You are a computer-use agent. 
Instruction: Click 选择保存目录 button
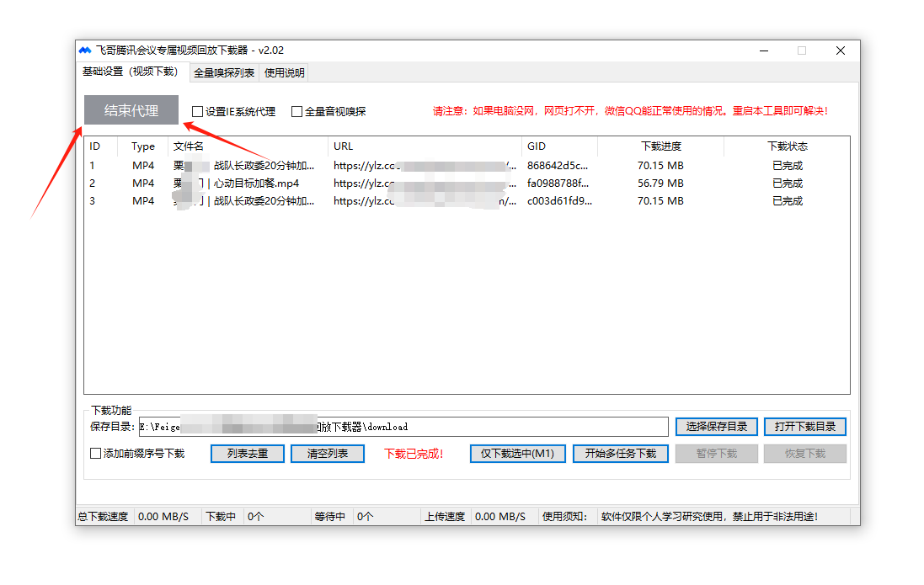tap(716, 427)
